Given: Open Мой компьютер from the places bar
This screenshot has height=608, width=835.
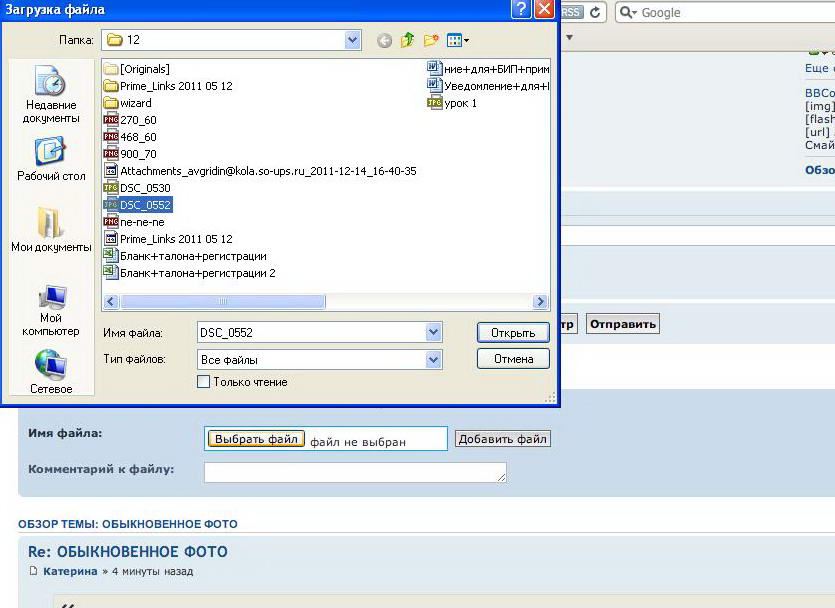Looking at the screenshot, I should click(51, 310).
